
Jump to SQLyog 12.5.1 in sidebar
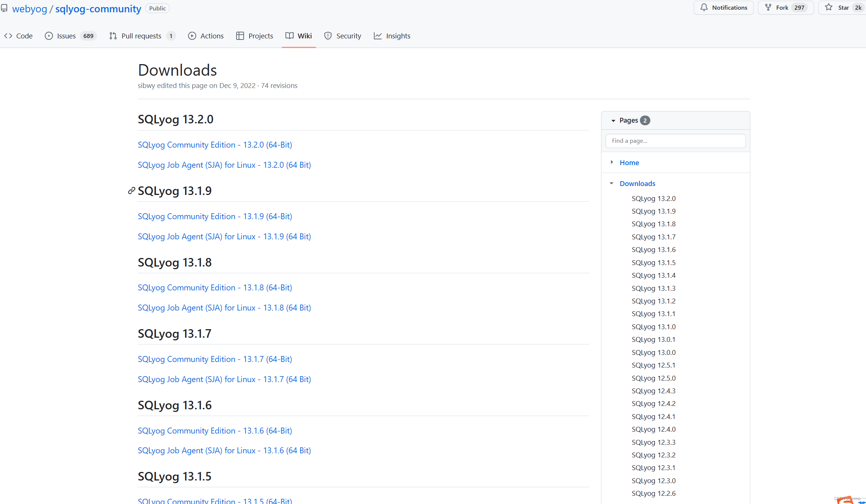(x=653, y=365)
